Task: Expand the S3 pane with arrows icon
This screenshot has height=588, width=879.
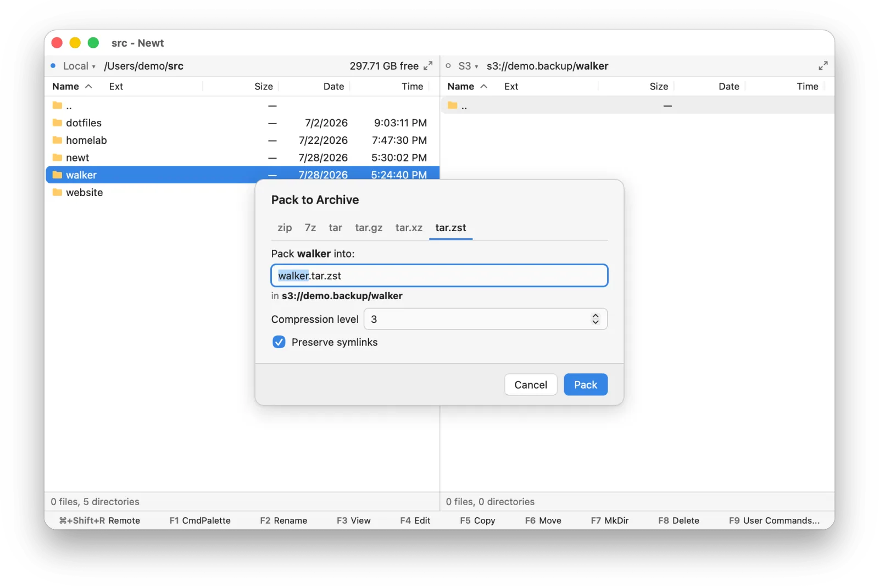Action: click(x=823, y=66)
